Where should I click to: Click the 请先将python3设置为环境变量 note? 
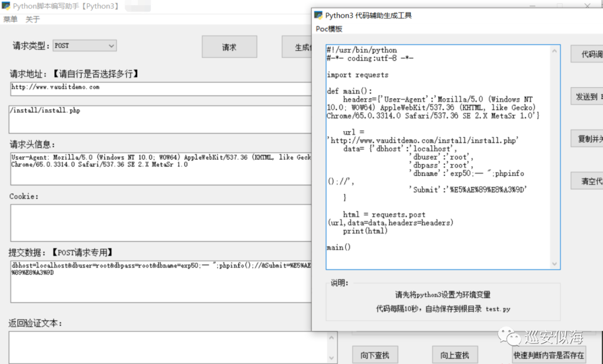[443, 295]
